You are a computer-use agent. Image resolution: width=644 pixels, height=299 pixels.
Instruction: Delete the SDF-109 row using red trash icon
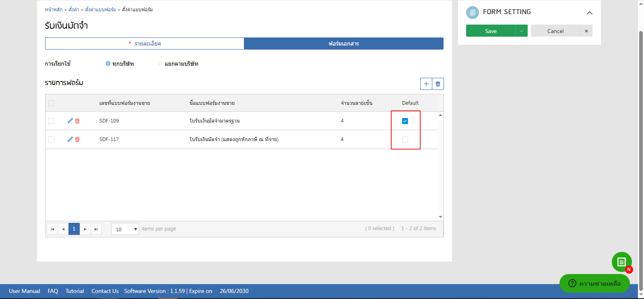click(x=77, y=121)
